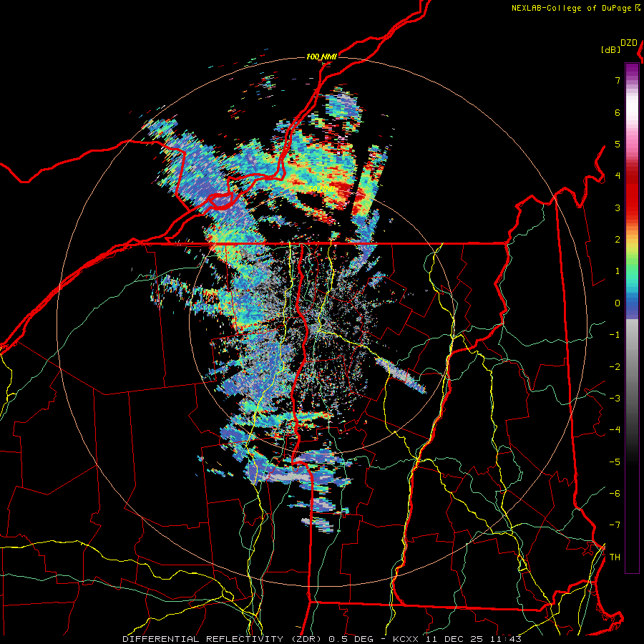Click the 6 value on color scale
The width and height of the screenshot is (644, 644).
tap(618, 112)
